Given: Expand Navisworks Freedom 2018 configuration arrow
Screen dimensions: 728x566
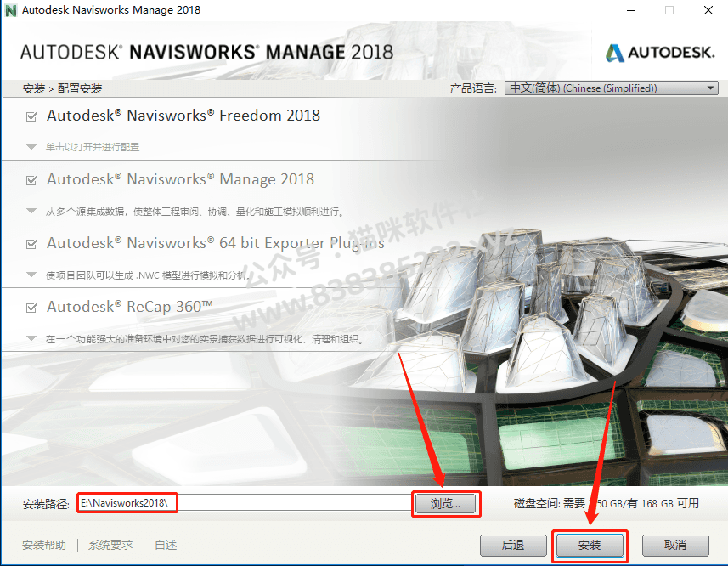Looking at the screenshot, I should pos(31,147).
